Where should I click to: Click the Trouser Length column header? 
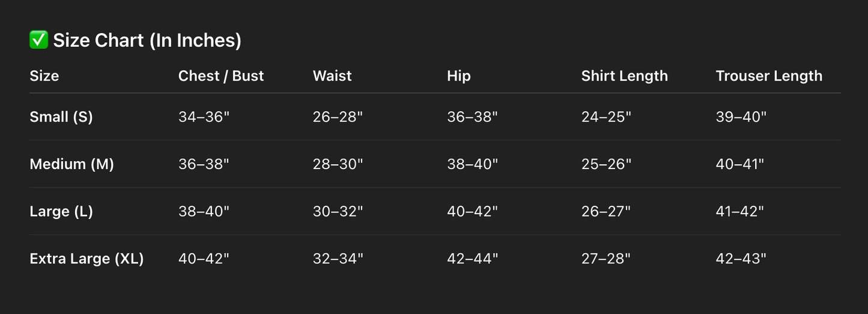(x=769, y=76)
